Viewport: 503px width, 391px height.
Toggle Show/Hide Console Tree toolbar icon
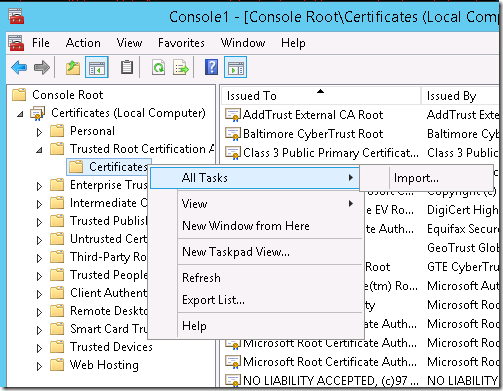(97, 68)
